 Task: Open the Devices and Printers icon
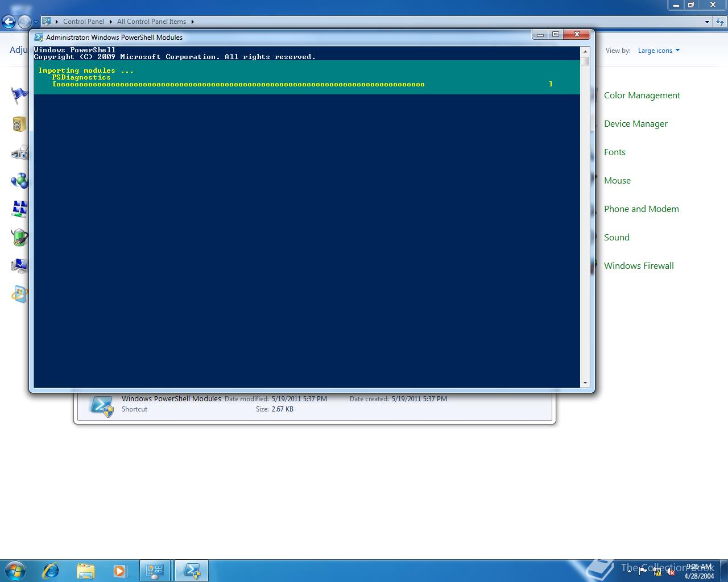tap(19, 152)
